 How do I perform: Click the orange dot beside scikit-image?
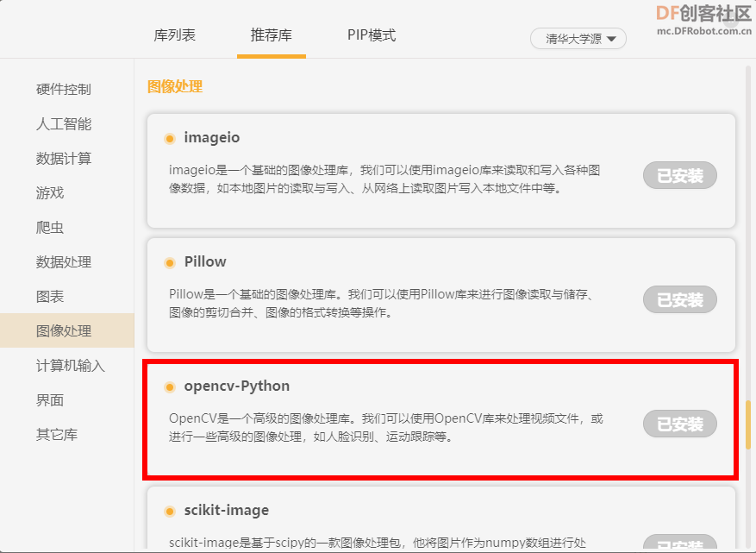click(x=170, y=512)
